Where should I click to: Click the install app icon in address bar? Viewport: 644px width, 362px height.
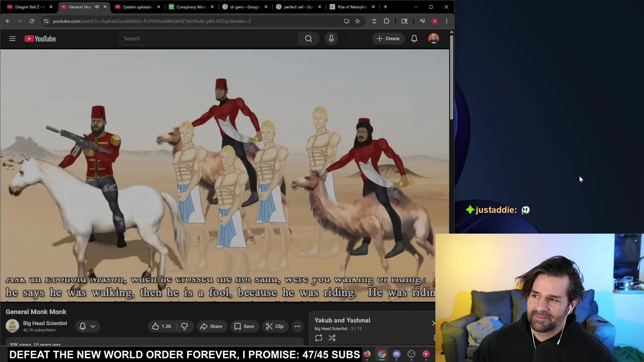tap(347, 21)
